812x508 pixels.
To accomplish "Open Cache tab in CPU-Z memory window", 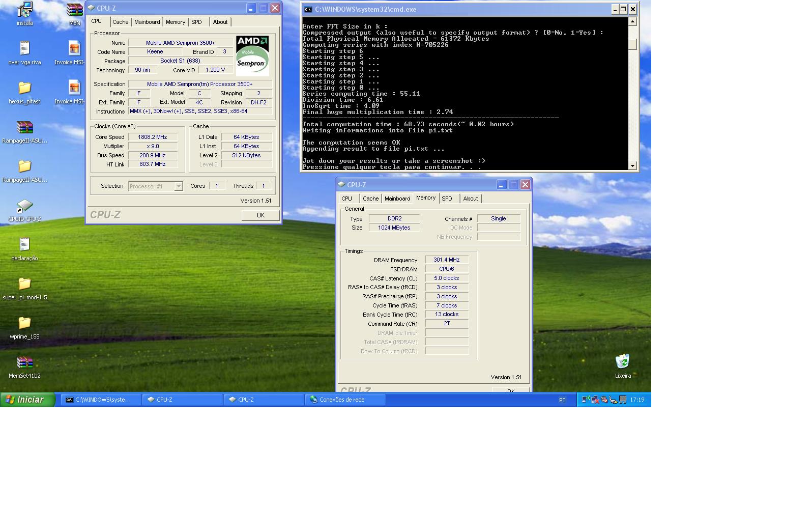I will [371, 199].
